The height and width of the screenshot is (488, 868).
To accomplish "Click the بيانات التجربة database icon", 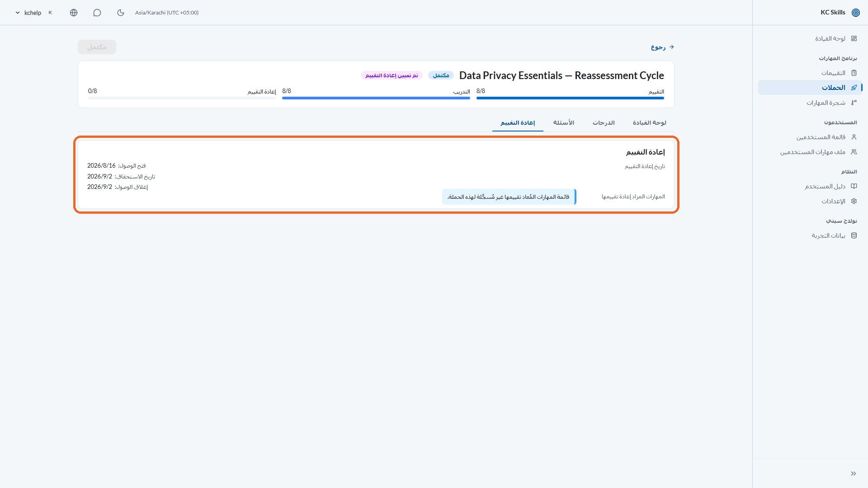I will click(854, 235).
